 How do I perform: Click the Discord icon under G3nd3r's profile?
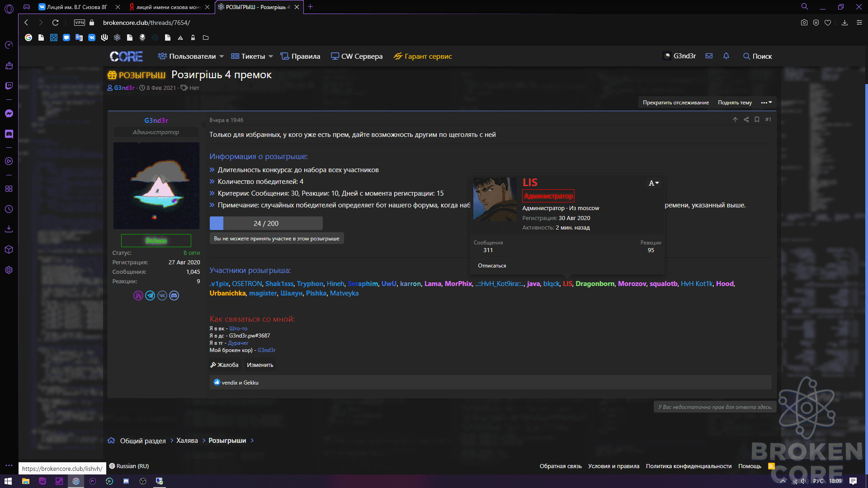click(x=174, y=296)
